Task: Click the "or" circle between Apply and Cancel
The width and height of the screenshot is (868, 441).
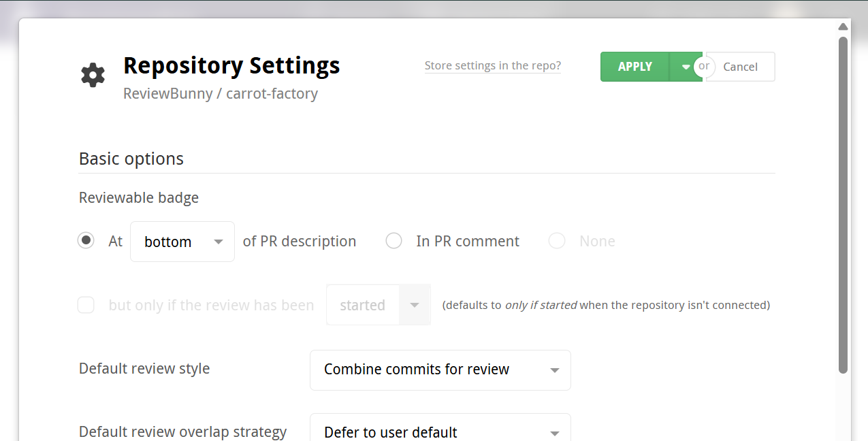Action: pyautogui.click(x=704, y=66)
